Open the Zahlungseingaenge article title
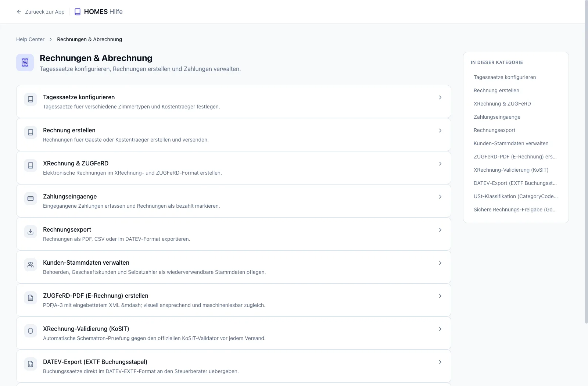 tap(70, 196)
